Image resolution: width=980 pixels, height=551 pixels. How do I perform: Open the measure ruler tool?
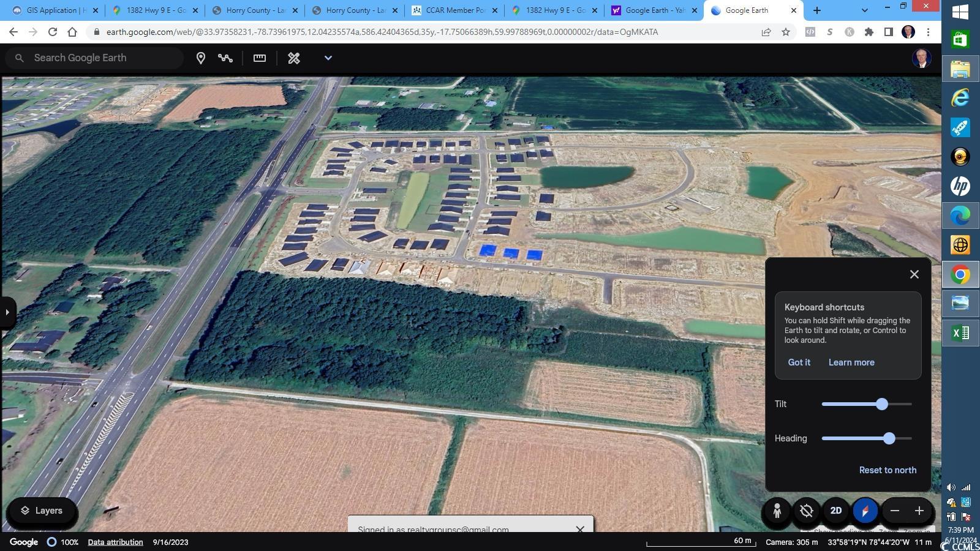[260, 58]
